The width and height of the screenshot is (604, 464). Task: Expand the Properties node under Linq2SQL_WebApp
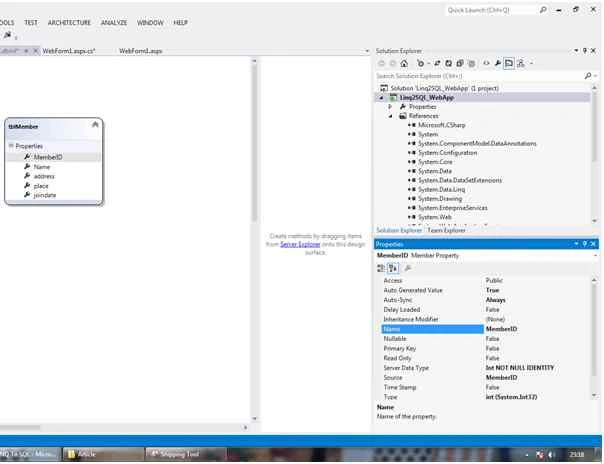tap(390, 107)
